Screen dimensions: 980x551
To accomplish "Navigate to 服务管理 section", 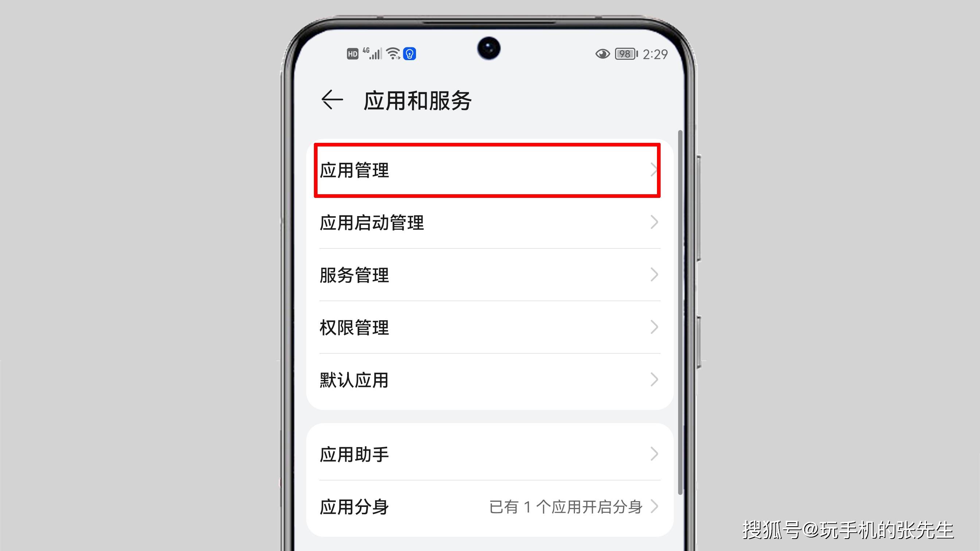I will 490,275.
